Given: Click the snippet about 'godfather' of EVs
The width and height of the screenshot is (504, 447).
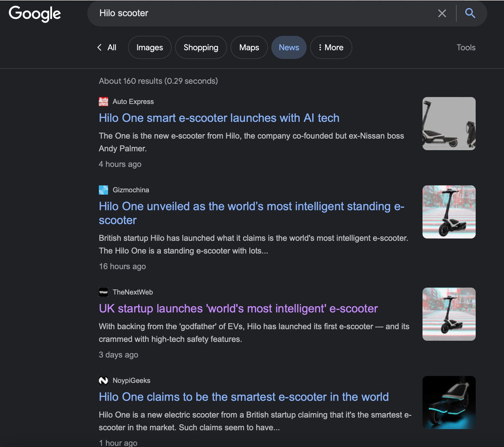Looking at the screenshot, I should 254,333.
